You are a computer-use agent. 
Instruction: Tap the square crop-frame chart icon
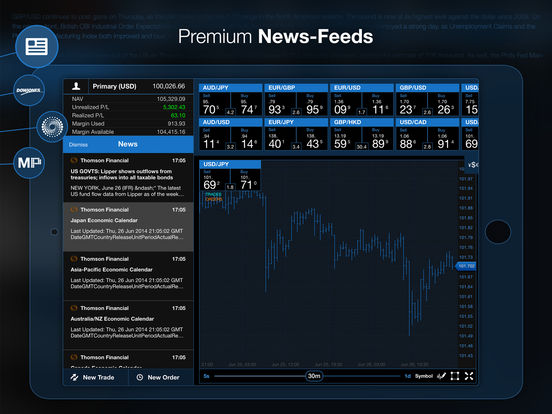point(455,376)
